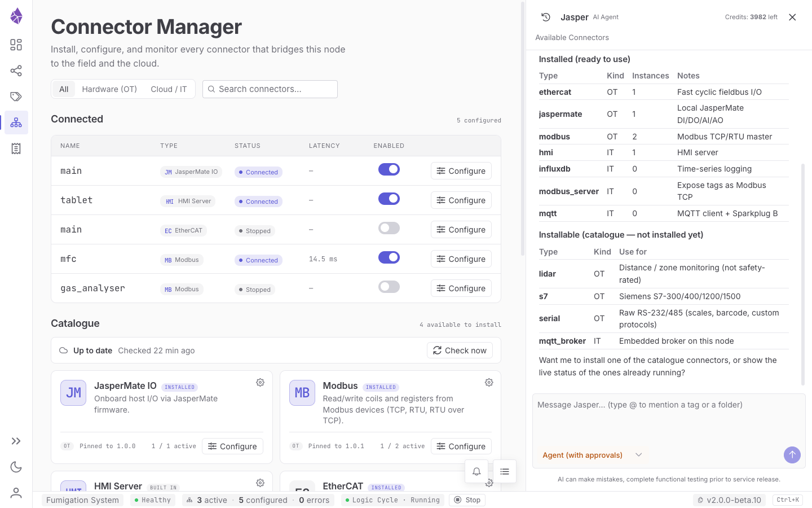Click Fumigation System in status bar
Image resolution: width=812 pixels, height=508 pixels.
click(x=82, y=500)
